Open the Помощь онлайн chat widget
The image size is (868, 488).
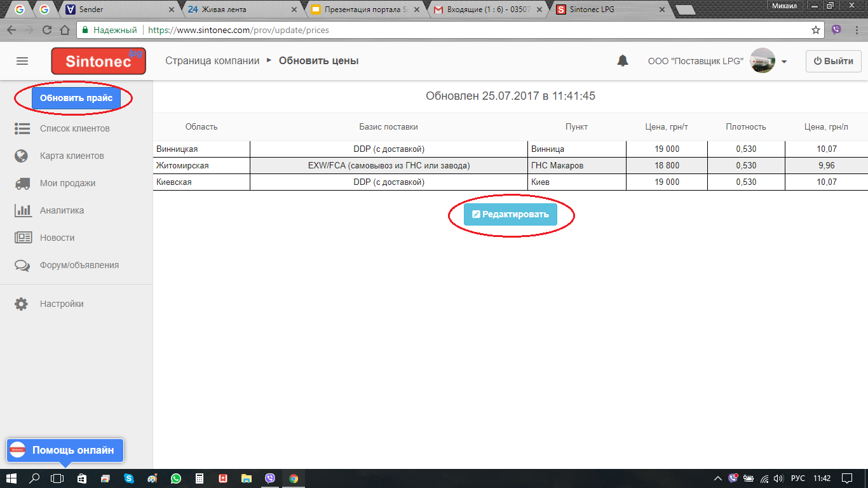(x=65, y=450)
